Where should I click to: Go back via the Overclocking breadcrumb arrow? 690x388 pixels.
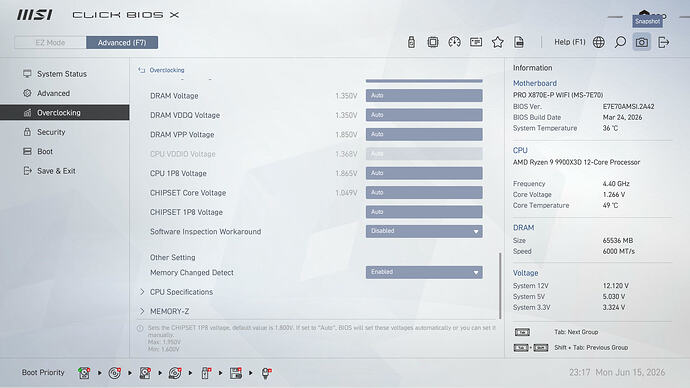point(142,70)
